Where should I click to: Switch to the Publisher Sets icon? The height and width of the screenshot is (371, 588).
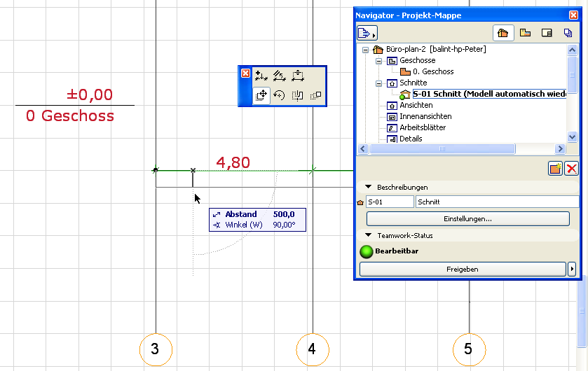click(x=568, y=34)
